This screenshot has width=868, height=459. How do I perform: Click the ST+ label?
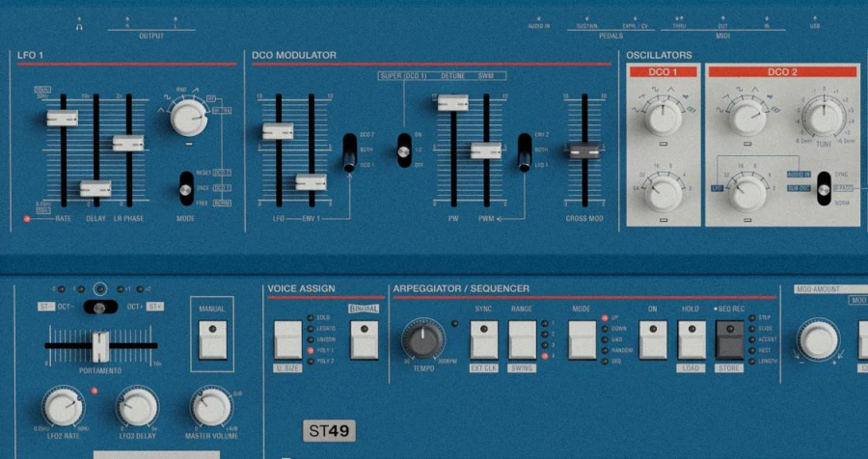[155, 307]
